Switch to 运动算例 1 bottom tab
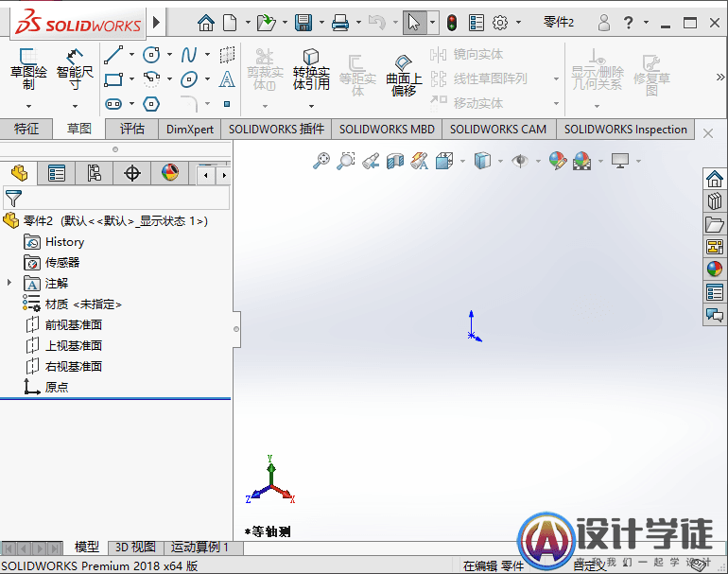This screenshot has width=728, height=574. coord(200,548)
